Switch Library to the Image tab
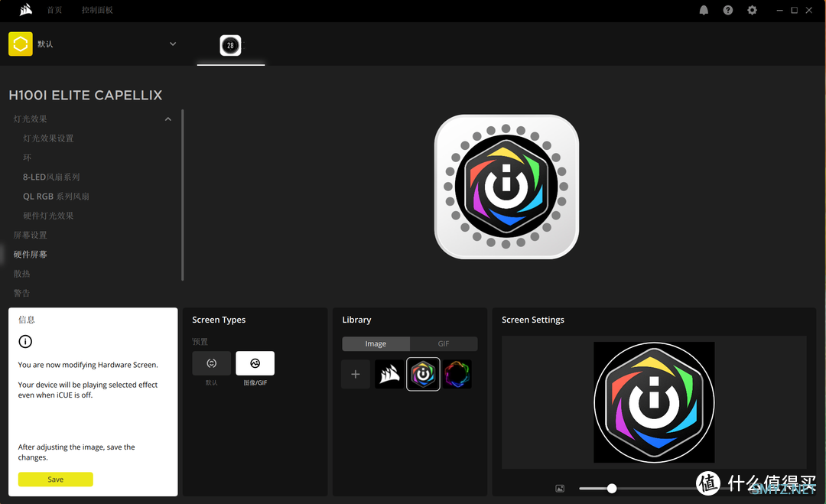The image size is (826, 504). [376, 344]
